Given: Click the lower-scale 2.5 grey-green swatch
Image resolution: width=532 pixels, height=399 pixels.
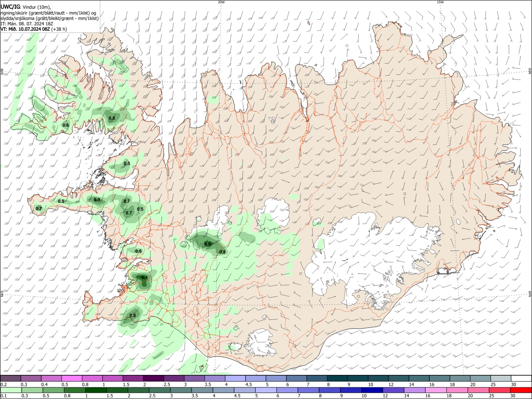Looking at the screenshot, I should click(160, 390).
